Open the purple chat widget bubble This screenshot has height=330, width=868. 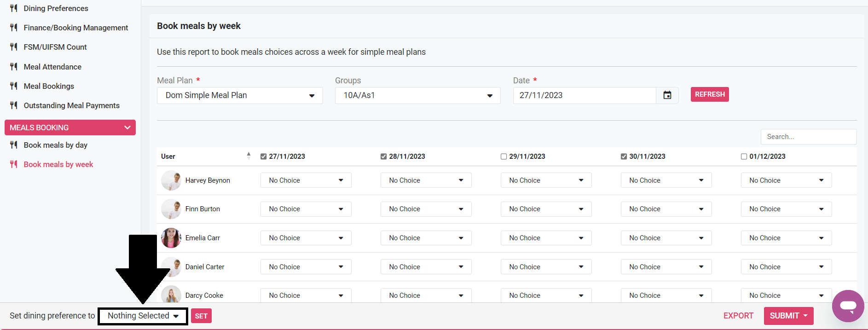848,306
